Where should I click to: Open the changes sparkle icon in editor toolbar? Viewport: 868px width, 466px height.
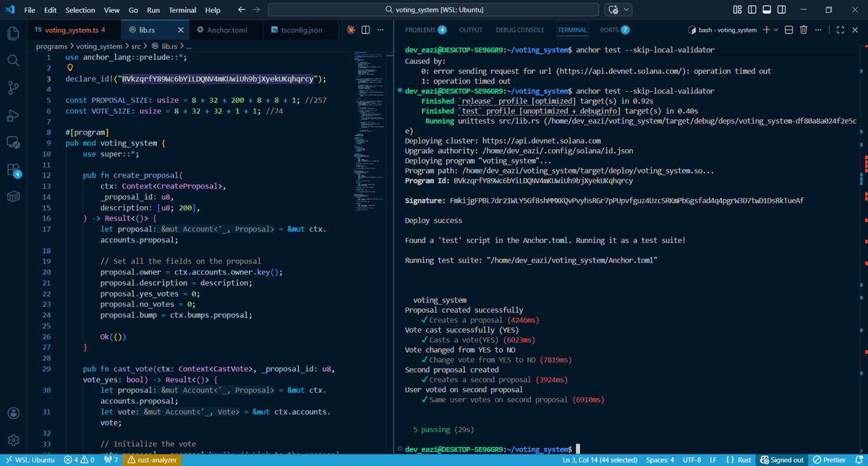coord(351,30)
